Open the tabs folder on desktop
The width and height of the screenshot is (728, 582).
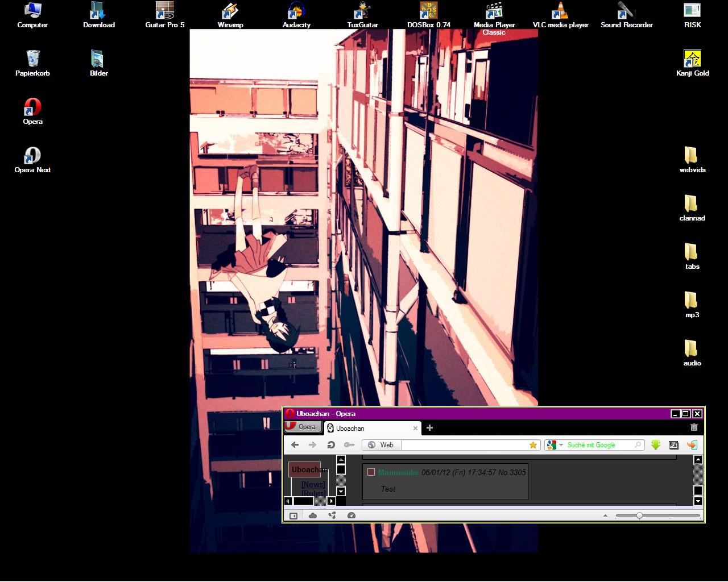(692, 256)
